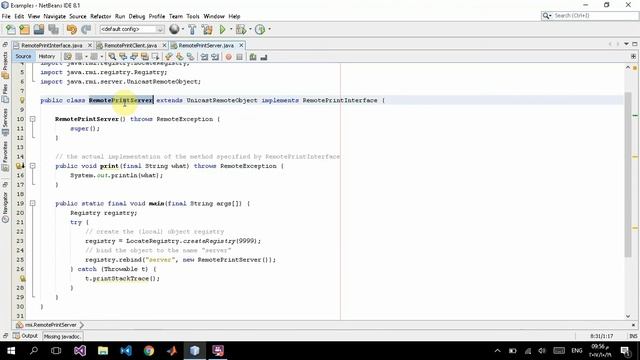Open the Team menu
Viewport: 640px width, 360px height.
tap(176, 16)
